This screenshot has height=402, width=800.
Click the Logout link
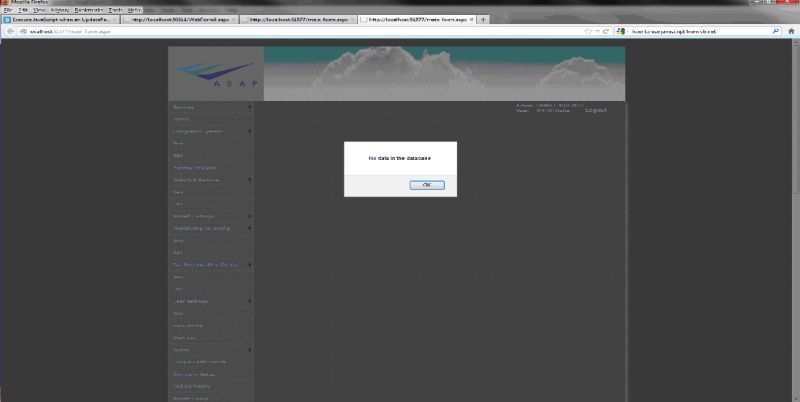[x=596, y=110]
